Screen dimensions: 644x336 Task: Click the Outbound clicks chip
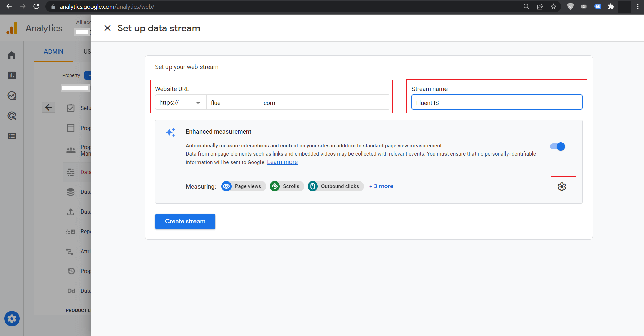coord(335,186)
